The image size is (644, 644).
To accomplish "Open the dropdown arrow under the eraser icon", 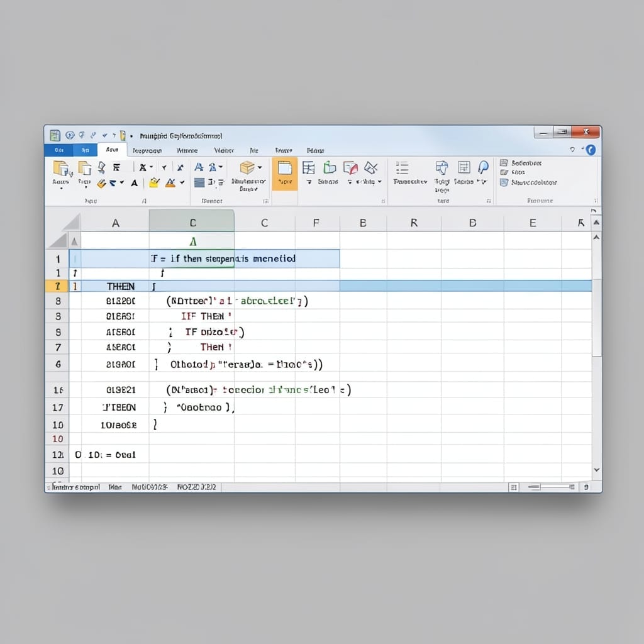I will 379,182.
